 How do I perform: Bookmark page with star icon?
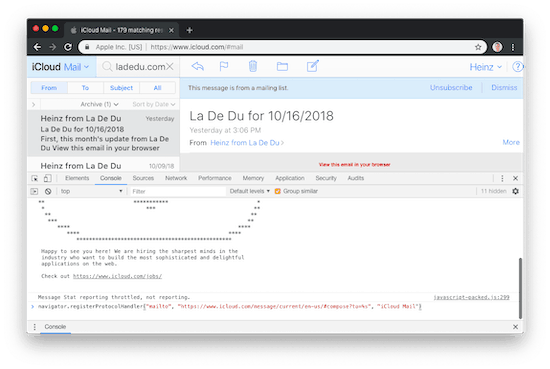(x=478, y=47)
